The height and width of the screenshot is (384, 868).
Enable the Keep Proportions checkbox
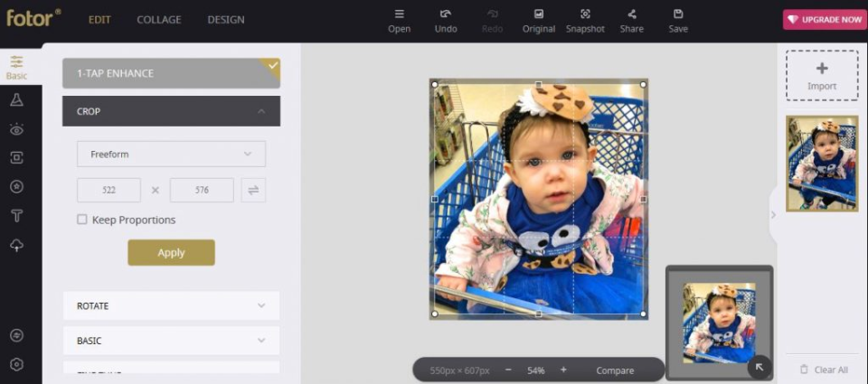82,220
